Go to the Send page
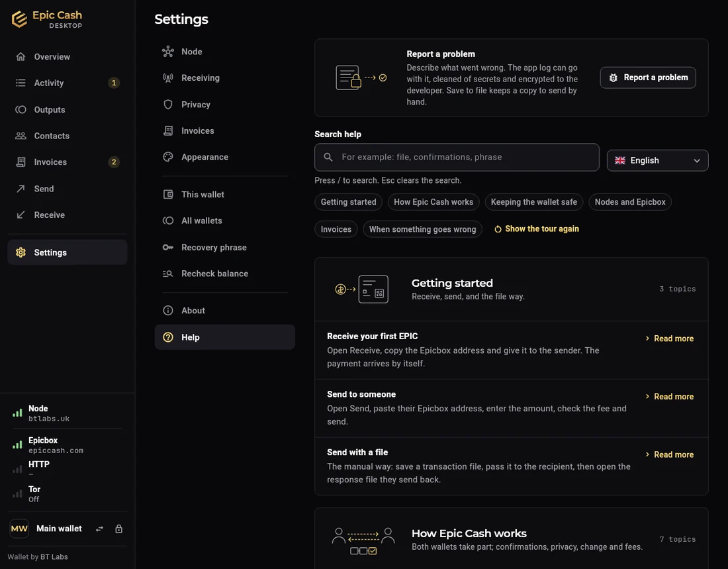Viewport: 728px width, 569px height. (68, 189)
